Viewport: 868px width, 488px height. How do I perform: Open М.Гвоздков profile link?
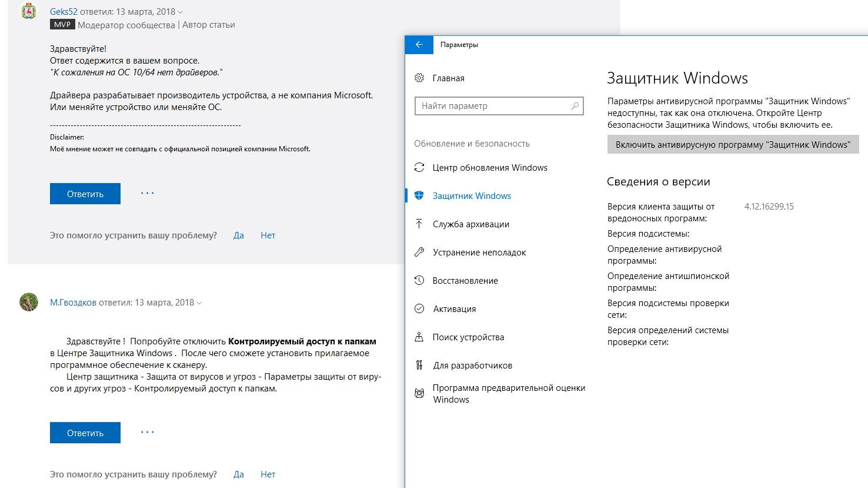pyautogui.click(x=73, y=303)
